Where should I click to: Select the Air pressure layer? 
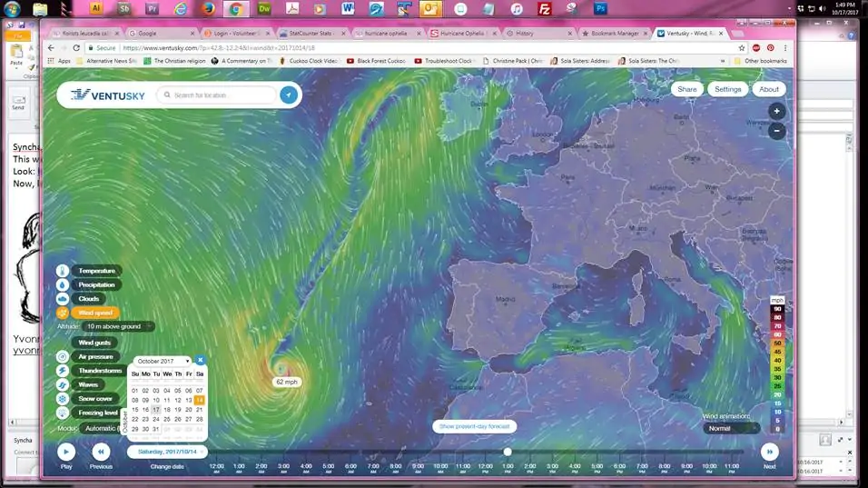point(95,357)
